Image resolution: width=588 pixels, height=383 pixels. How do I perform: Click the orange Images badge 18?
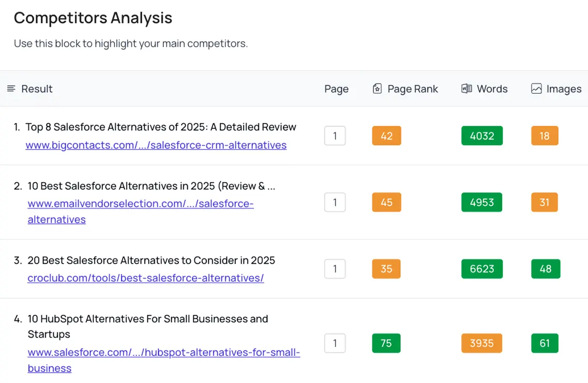[x=545, y=135]
